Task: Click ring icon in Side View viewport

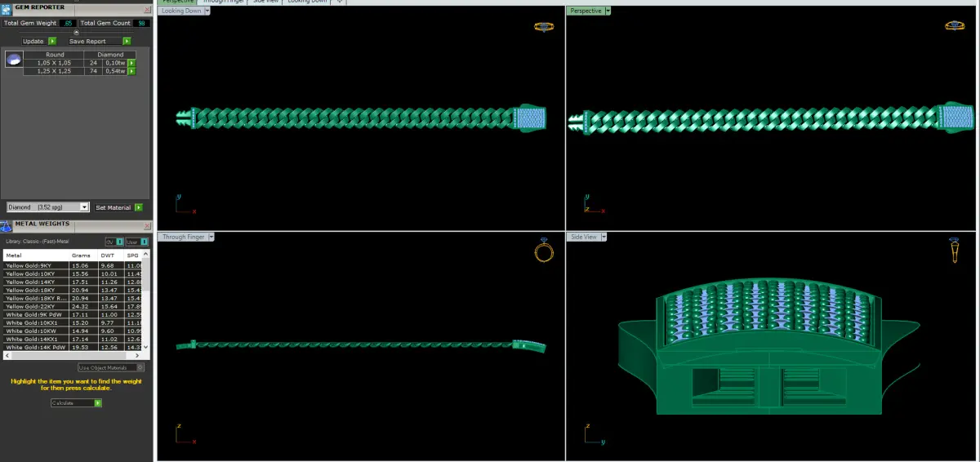Action: (953, 250)
